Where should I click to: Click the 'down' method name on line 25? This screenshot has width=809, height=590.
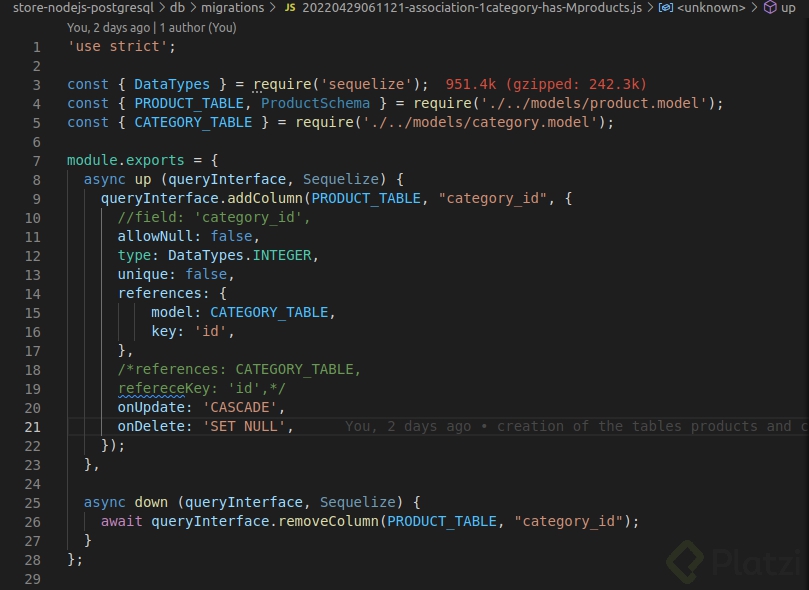pyautogui.click(x=151, y=502)
